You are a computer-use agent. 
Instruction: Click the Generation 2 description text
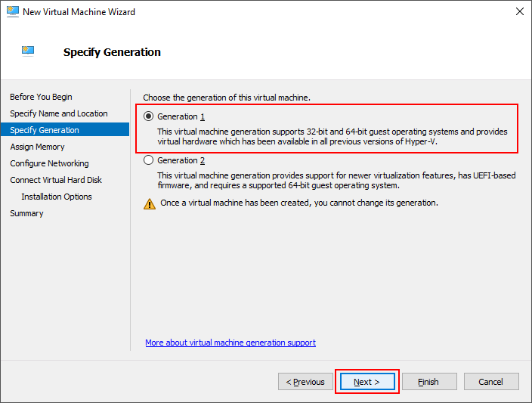pyautogui.click(x=336, y=180)
